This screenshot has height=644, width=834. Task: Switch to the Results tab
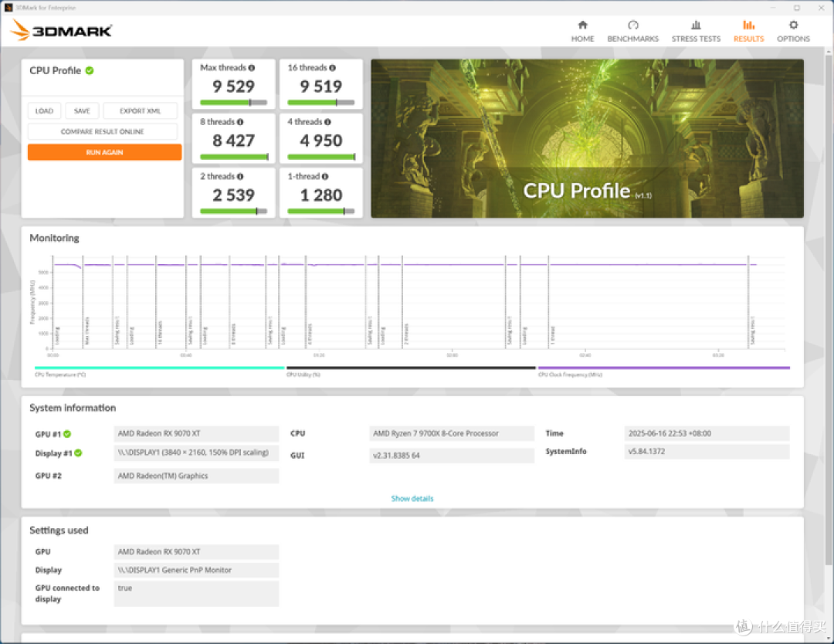[748, 31]
